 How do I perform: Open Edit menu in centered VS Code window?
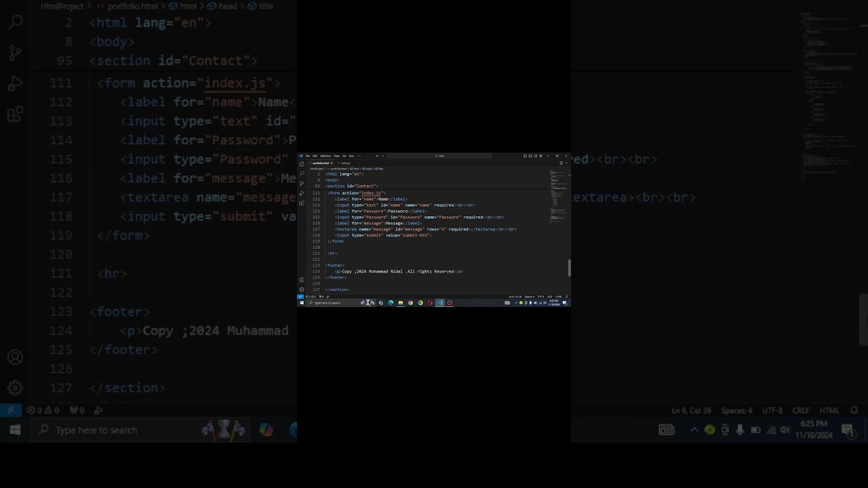pyautogui.click(x=315, y=156)
